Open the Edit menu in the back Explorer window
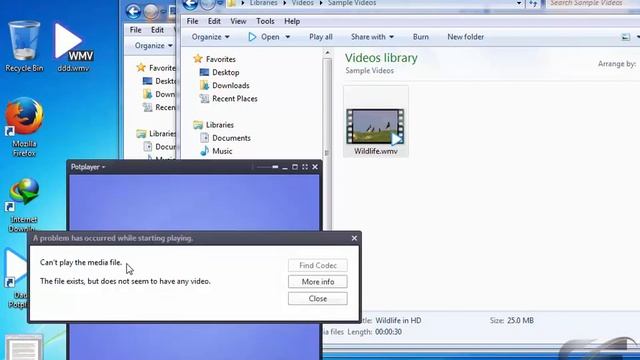Screen dimensions: 640x360 coord(157,30)
